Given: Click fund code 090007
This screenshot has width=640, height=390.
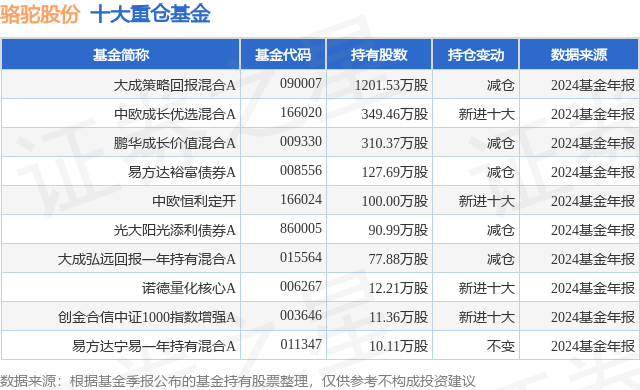Looking at the screenshot, I should [301, 84].
